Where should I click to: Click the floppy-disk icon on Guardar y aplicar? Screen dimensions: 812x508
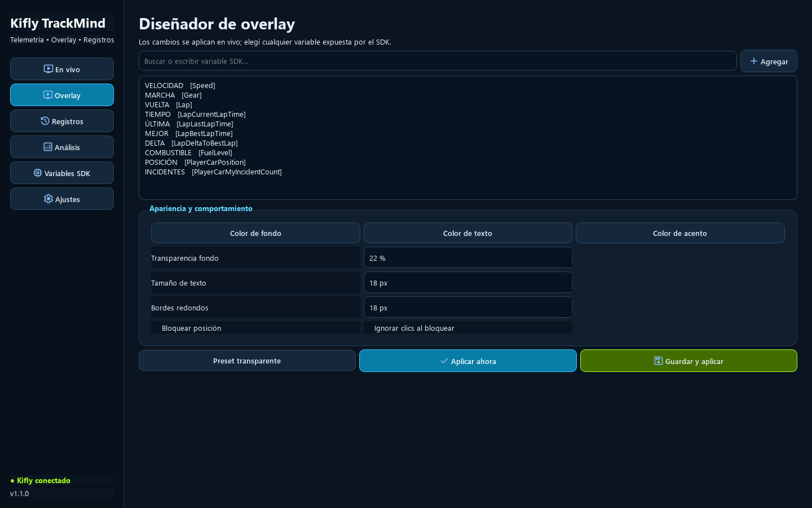[659, 361]
